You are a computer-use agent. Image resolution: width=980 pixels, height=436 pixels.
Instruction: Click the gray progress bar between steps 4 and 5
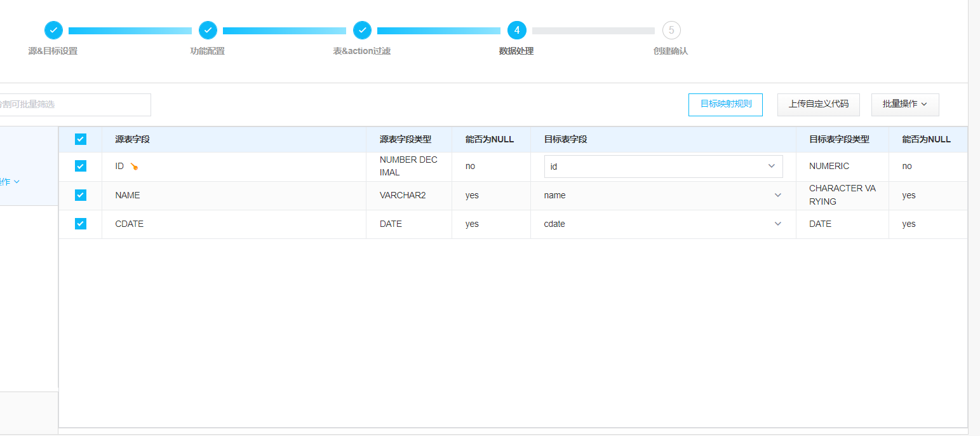click(593, 31)
